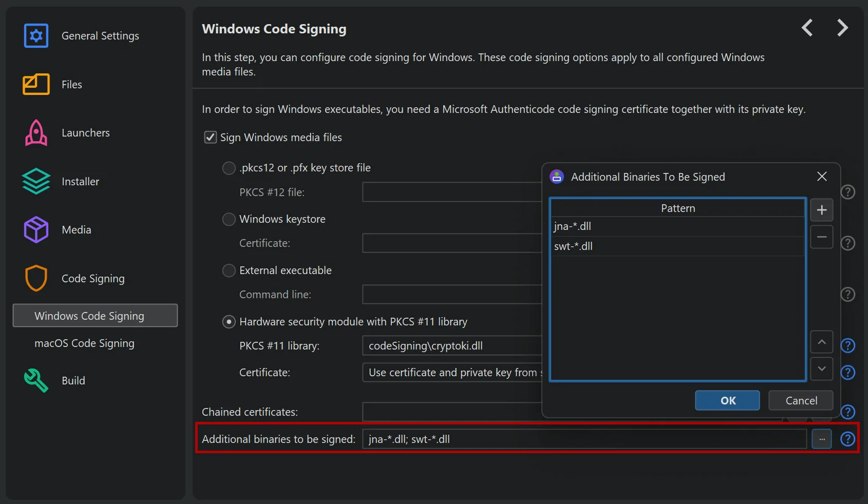
Task: Click the add pattern plus button
Action: [x=821, y=210]
